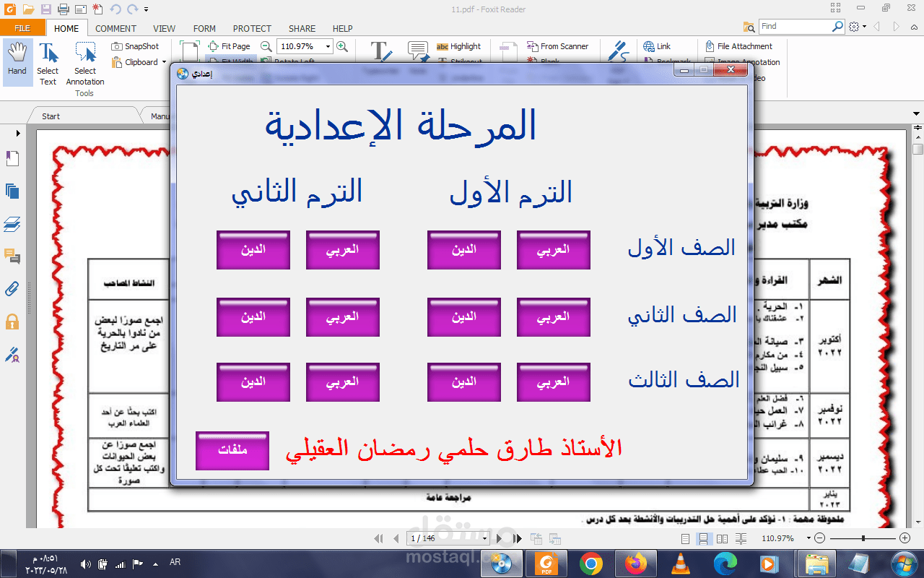Jump to the last page
The width and height of the screenshot is (924, 578).
[517, 538]
